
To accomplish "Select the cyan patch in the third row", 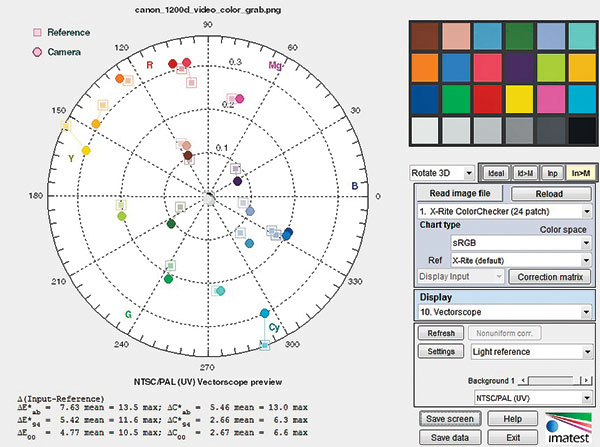I will tap(582, 99).
